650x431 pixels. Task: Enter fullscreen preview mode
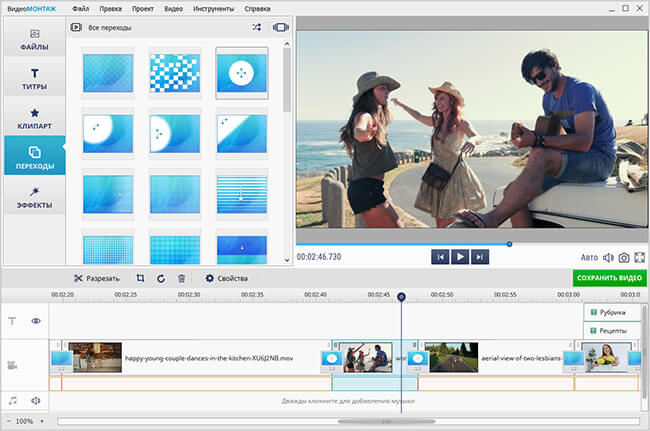click(639, 258)
